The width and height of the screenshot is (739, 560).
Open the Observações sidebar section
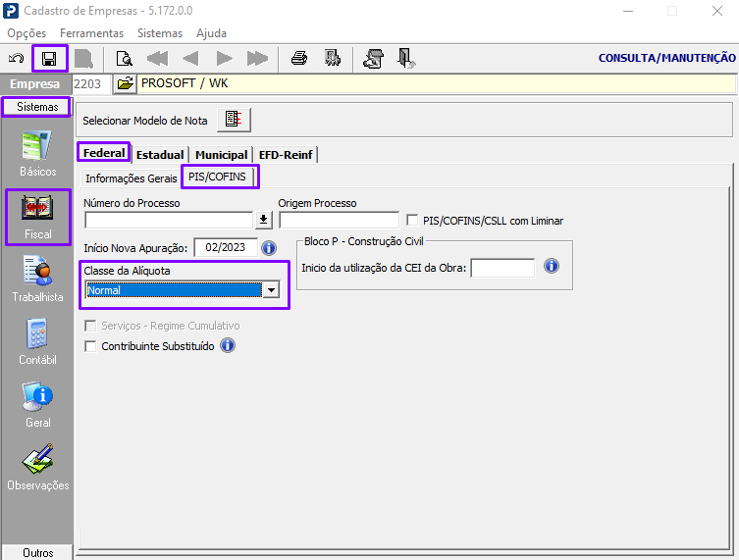[37, 468]
